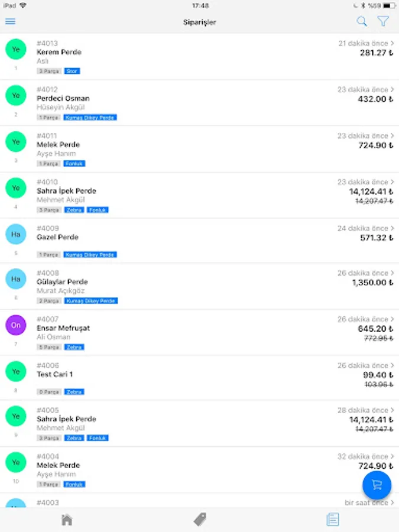This screenshot has width=399, height=532.
Task: Go to the home tab icon
Action: (67, 520)
